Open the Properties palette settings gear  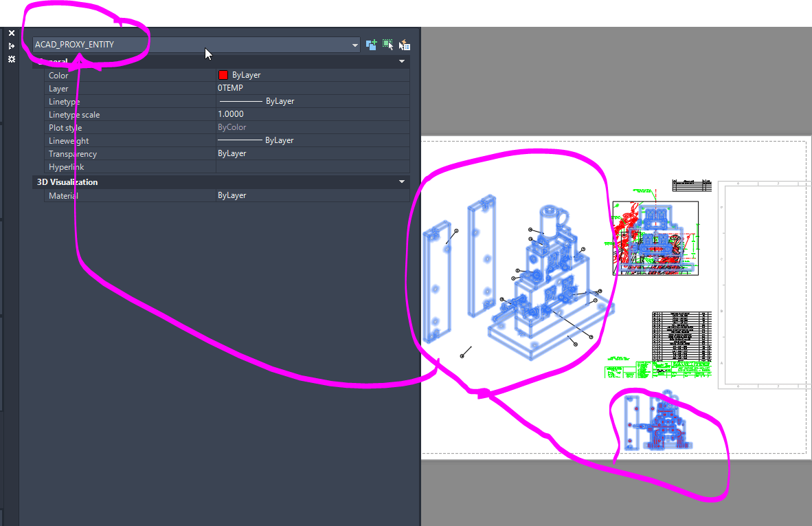click(11, 59)
